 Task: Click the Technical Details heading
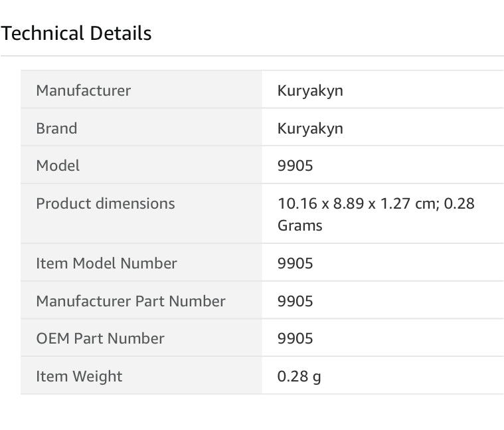pyautogui.click(x=76, y=33)
